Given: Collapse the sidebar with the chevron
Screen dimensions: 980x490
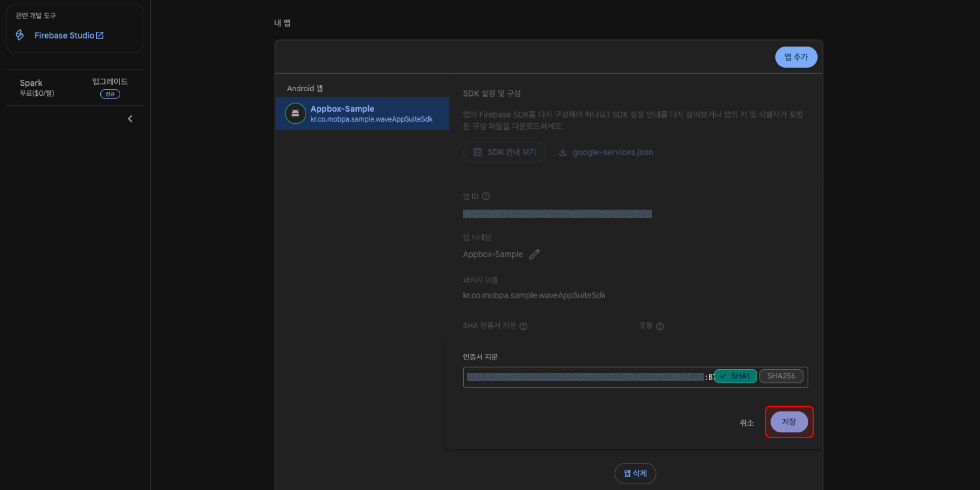Looking at the screenshot, I should coord(130,119).
